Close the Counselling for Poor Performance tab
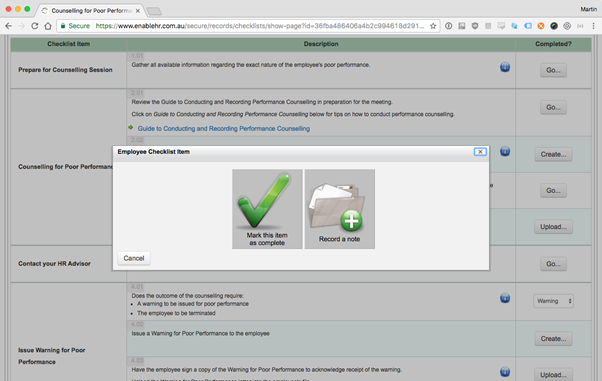 [x=137, y=11]
